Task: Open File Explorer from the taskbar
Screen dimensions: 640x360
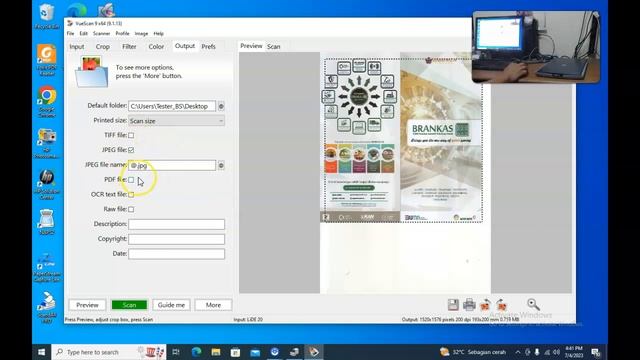Action: [216, 352]
